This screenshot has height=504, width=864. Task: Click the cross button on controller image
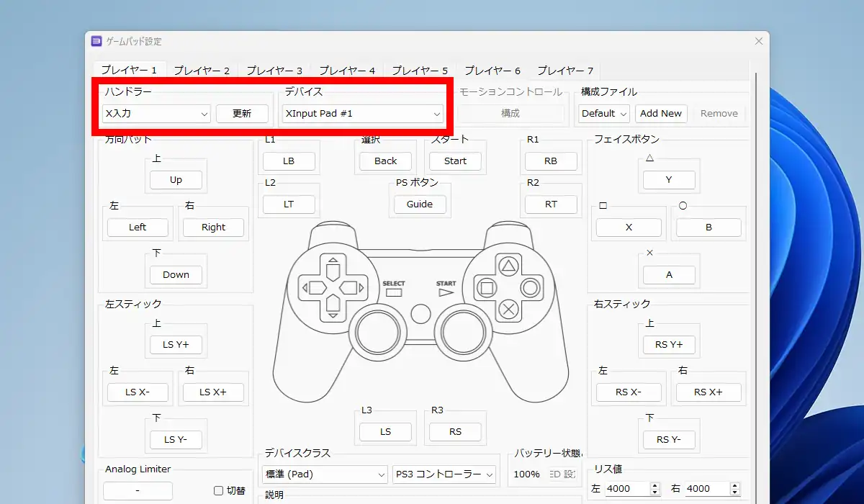[509, 310]
